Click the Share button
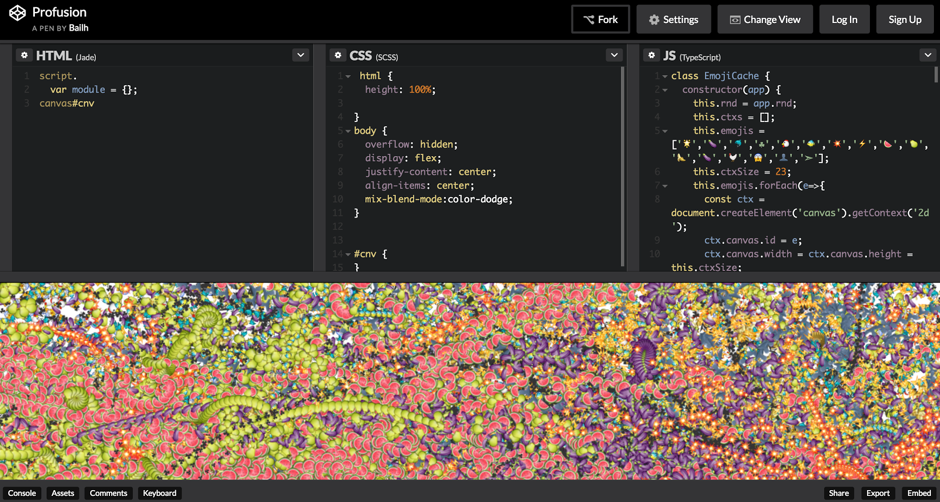 tap(838, 493)
